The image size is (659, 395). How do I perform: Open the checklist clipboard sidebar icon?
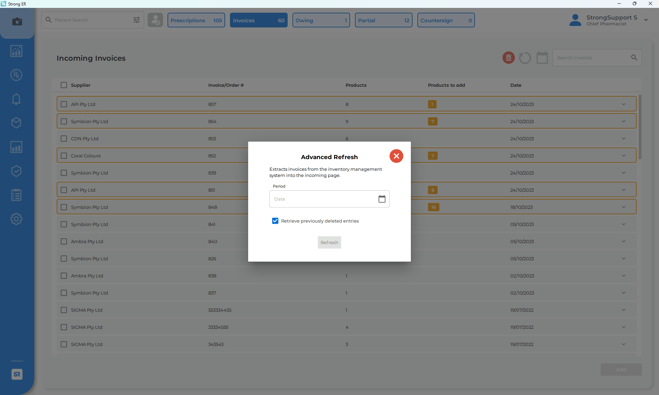click(16, 195)
